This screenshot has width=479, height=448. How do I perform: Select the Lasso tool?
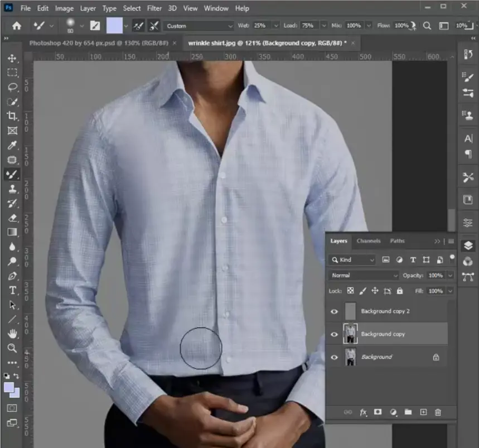click(12, 87)
